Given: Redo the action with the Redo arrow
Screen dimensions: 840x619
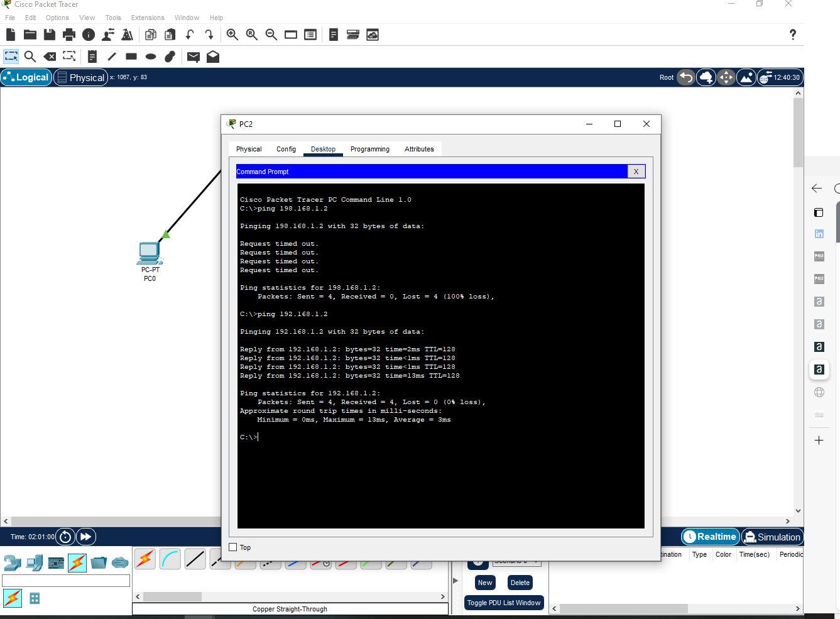Looking at the screenshot, I should click(209, 35).
